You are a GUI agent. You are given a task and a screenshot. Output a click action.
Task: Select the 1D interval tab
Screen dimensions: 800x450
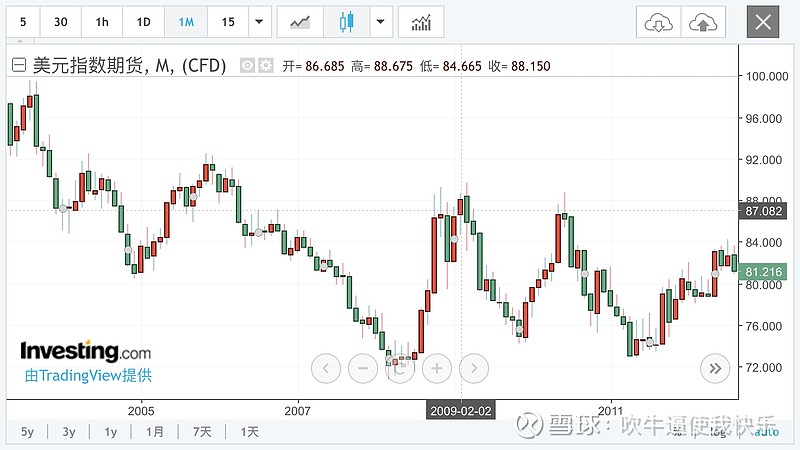[x=144, y=21]
